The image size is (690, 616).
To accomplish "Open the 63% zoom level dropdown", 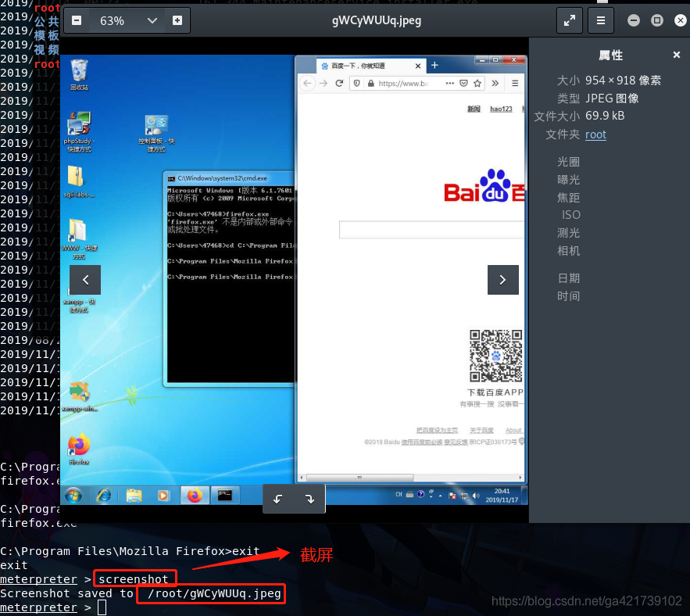I will point(152,20).
